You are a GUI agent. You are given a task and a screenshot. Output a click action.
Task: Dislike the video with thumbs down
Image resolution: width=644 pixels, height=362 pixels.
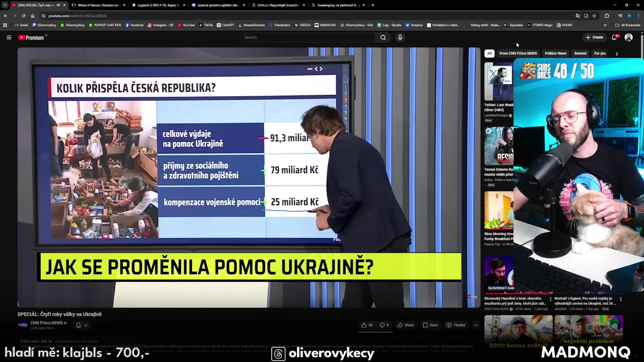pyautogui.click(x=384, y=325)
